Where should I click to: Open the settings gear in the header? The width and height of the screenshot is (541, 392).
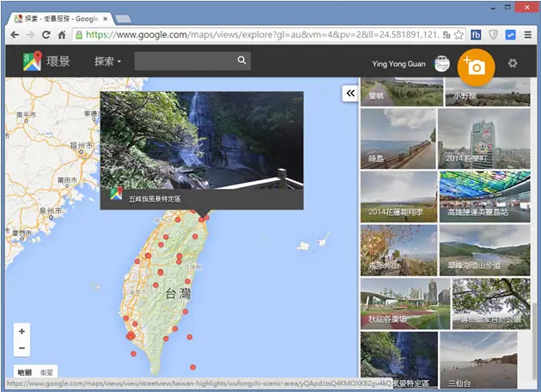tap(513, 63)
